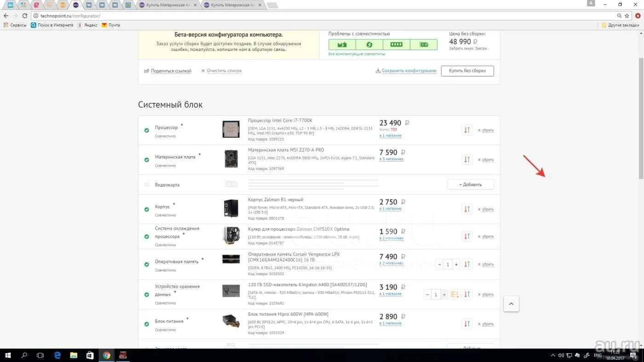Open Microsoft Store from taskbar

pyautogui.click(x=90, y=355)
